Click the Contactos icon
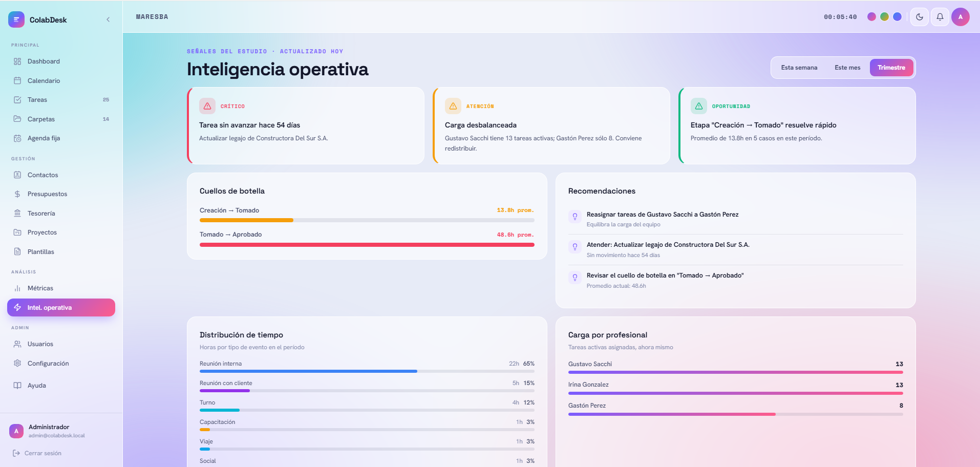980x467 pixels. 17,175
